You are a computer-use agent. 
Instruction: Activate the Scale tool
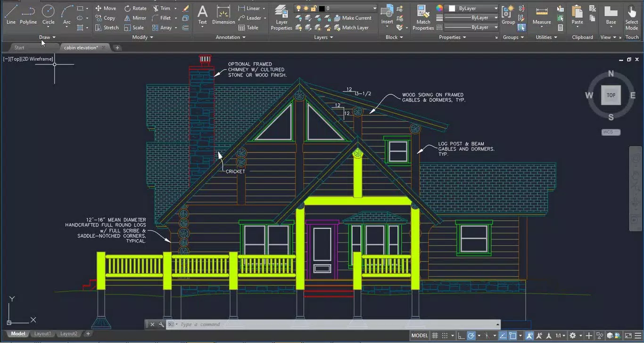pos(134,27)
